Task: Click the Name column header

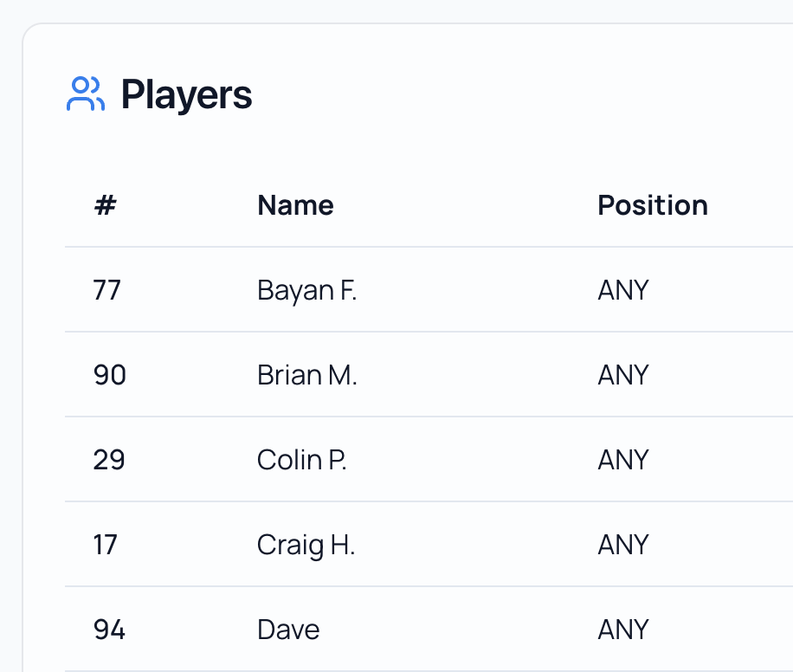Action: 295,205
